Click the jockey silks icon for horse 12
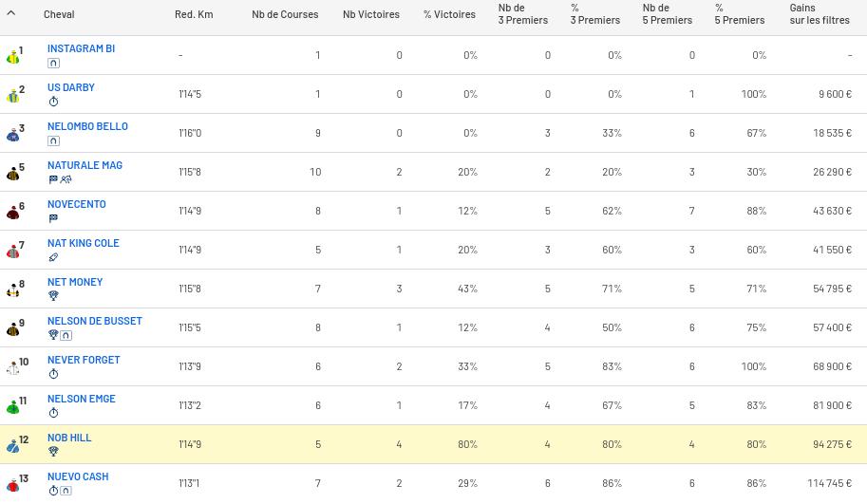 [x=13, y=445]
